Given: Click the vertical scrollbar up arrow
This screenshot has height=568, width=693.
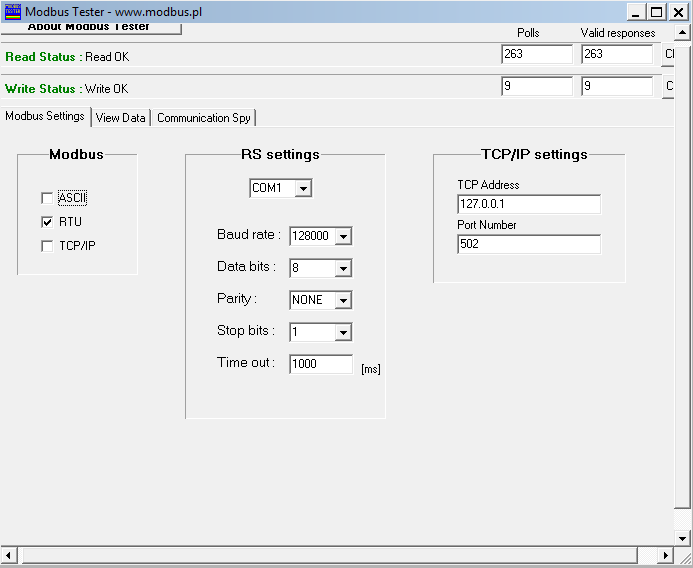Looking at the screenshot, I should pos(682,32).
